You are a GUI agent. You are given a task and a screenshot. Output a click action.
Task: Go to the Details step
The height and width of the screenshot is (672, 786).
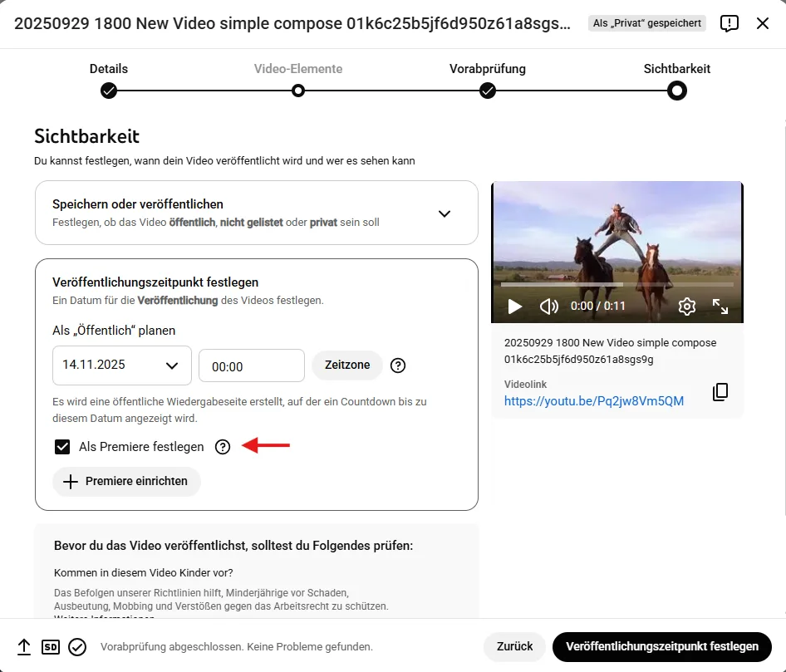[x=109, y=91]
